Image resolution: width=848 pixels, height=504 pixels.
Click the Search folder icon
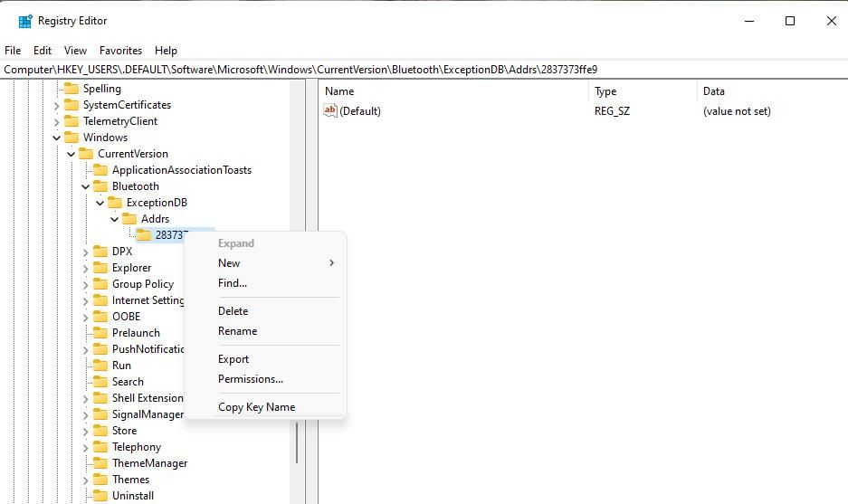pos(100,381)
